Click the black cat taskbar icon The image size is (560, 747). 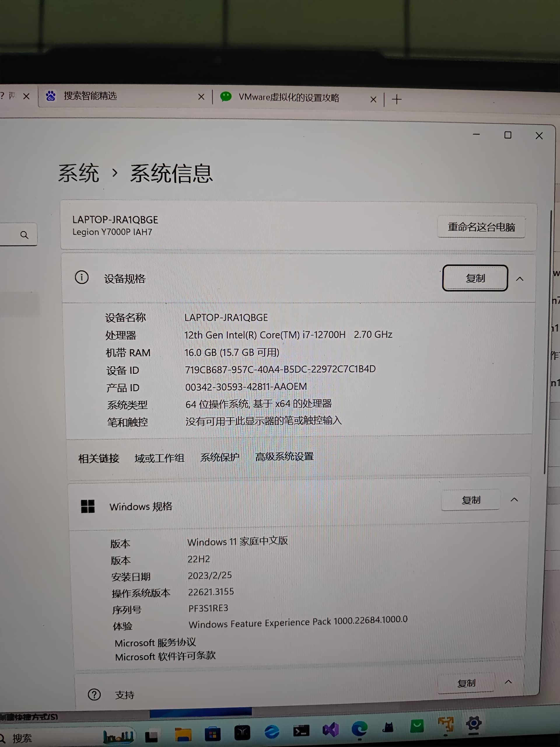tap(388, 727)
